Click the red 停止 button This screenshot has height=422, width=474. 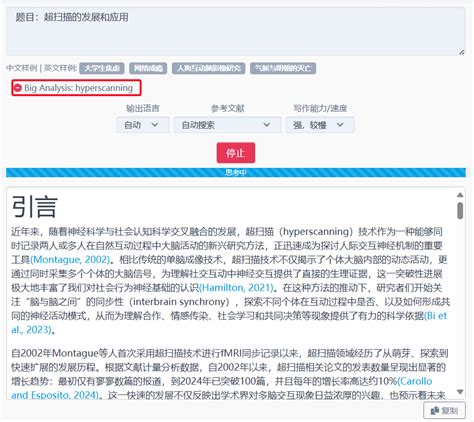[236, 153]
